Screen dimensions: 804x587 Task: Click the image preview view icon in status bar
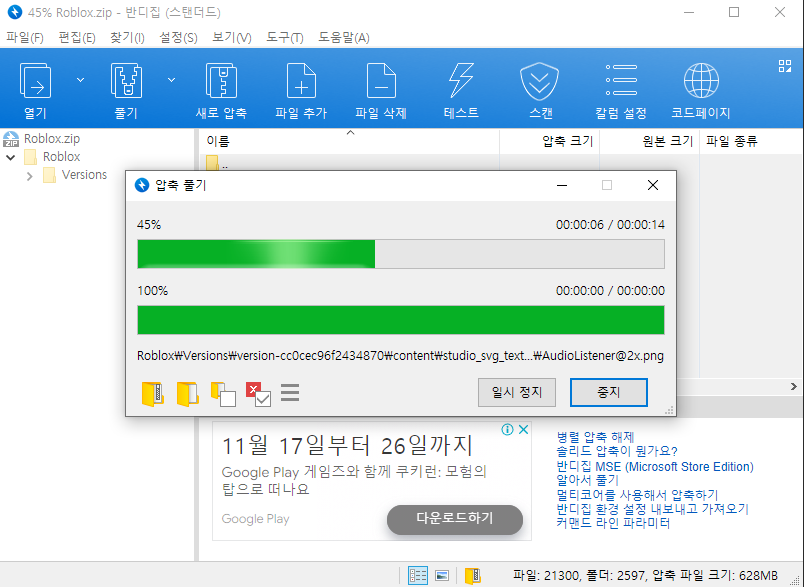[441, 576]
